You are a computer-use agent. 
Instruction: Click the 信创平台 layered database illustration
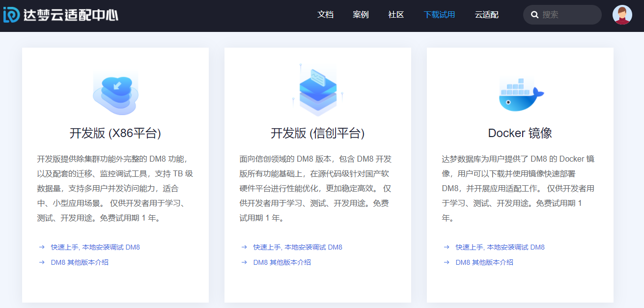point(318,90)
